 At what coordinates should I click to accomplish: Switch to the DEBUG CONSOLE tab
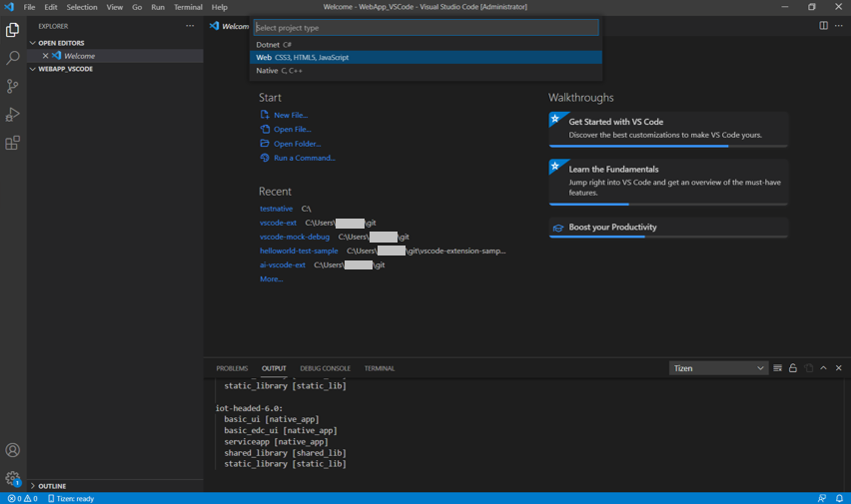coord(325,368)
